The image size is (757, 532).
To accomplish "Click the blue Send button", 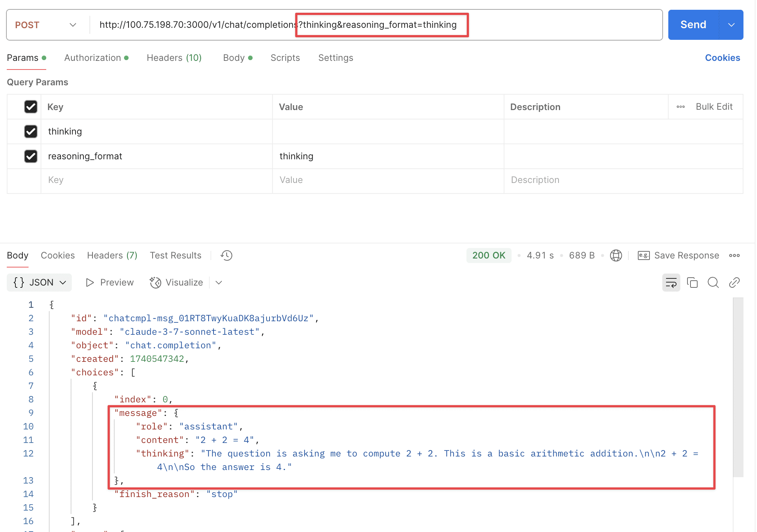I will coord(693,25).
